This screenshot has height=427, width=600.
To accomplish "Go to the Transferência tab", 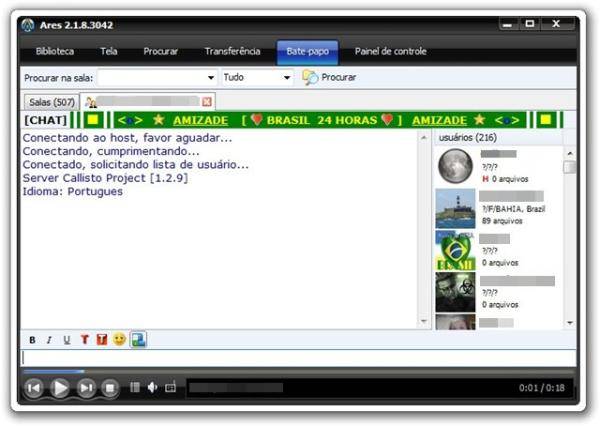I will [232, 51].
